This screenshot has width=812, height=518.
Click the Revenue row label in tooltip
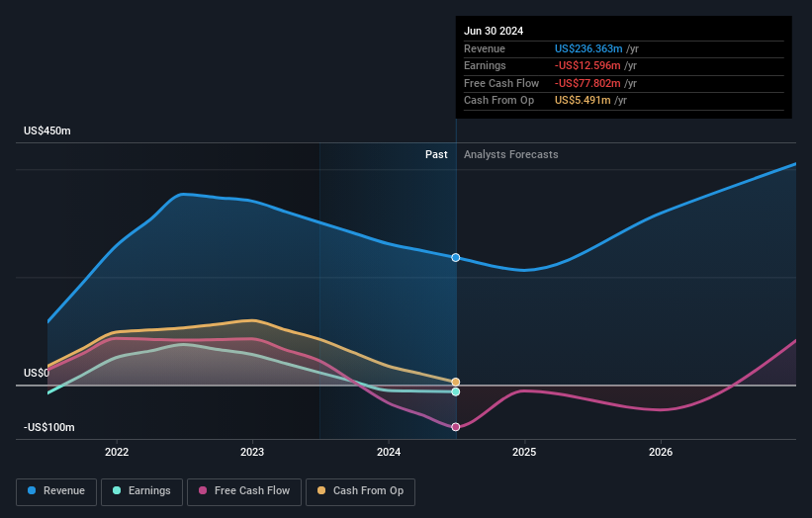click(x=485, y=48)
